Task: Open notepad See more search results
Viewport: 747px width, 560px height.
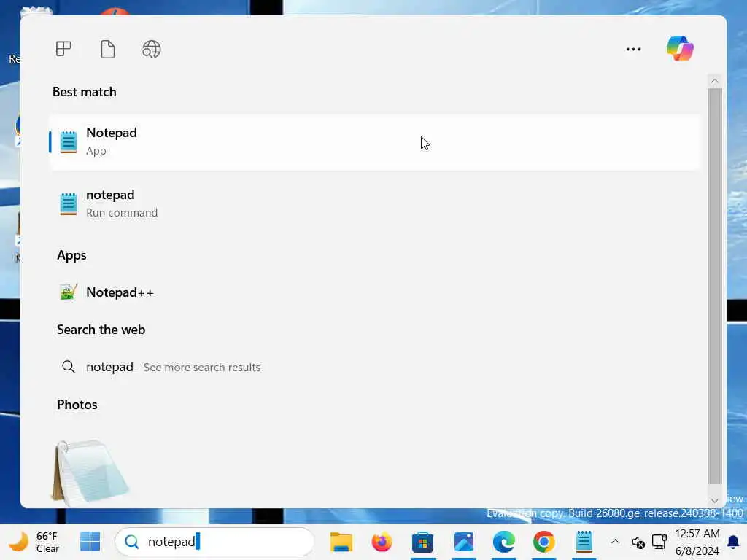Action: [374, 367]
